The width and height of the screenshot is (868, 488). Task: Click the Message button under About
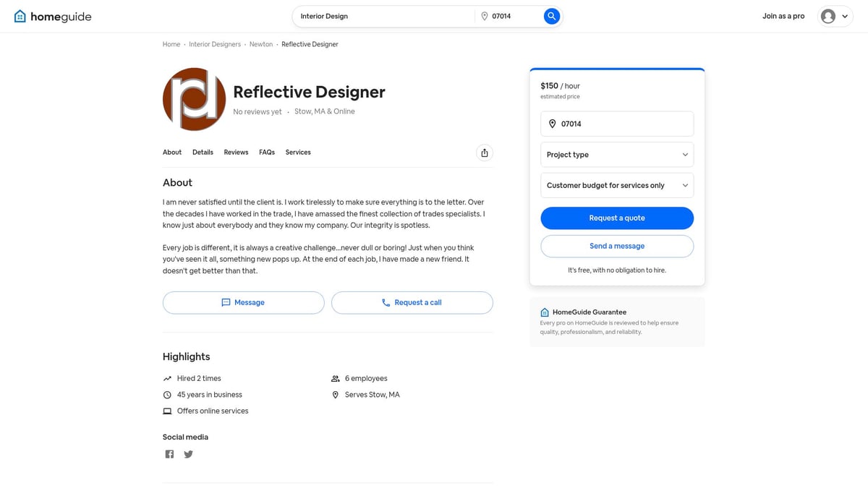tap(243, 302)
